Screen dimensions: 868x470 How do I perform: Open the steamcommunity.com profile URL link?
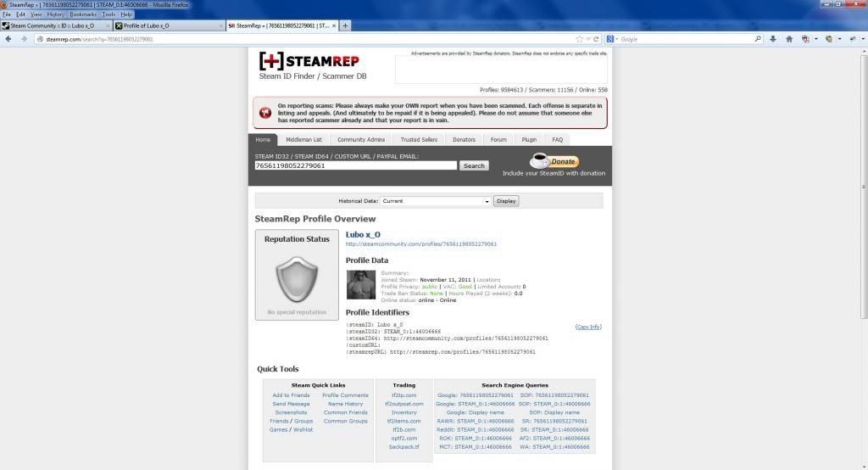point(421,243)
